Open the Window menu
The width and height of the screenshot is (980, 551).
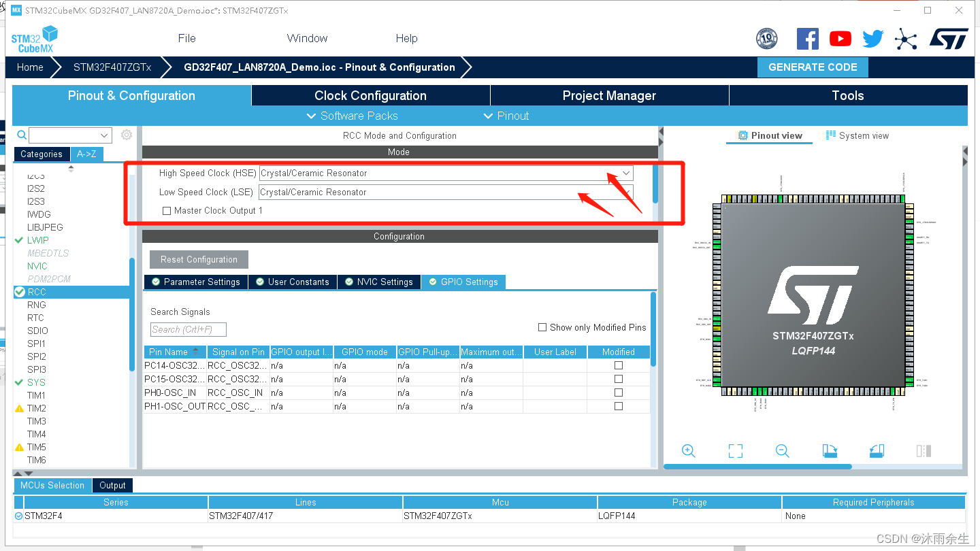(307, 38)
